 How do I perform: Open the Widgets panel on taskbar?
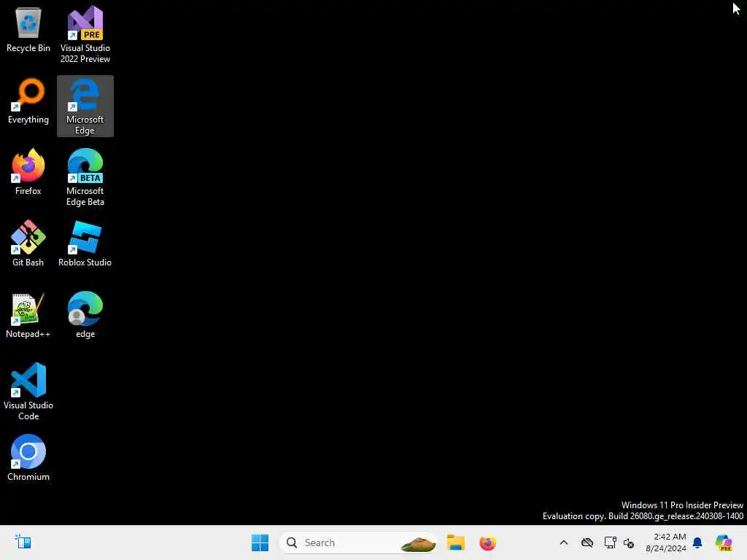click(x=23, y=542)
